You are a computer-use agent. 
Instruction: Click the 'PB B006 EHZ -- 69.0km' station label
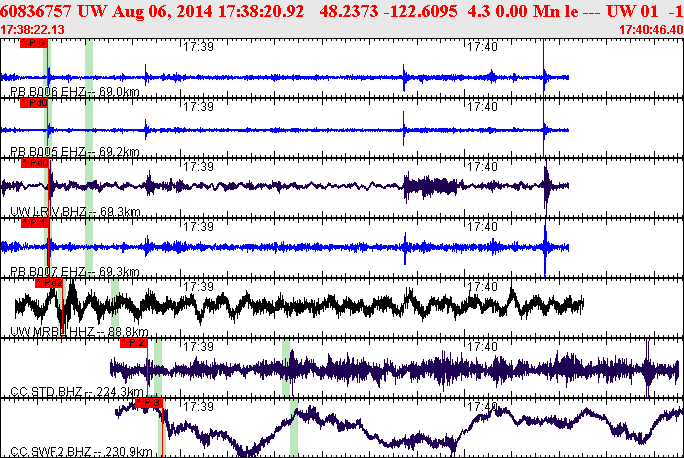tap(75, 92)
